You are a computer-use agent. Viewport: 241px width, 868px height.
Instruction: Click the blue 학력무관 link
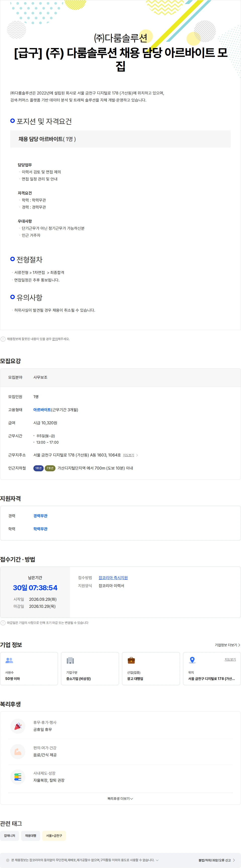[x=40, y=529]
